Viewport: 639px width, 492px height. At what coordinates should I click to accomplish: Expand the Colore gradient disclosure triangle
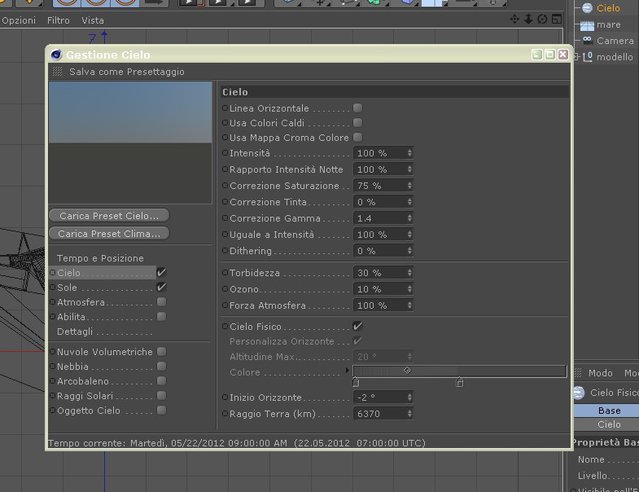[x=347, y=371]
